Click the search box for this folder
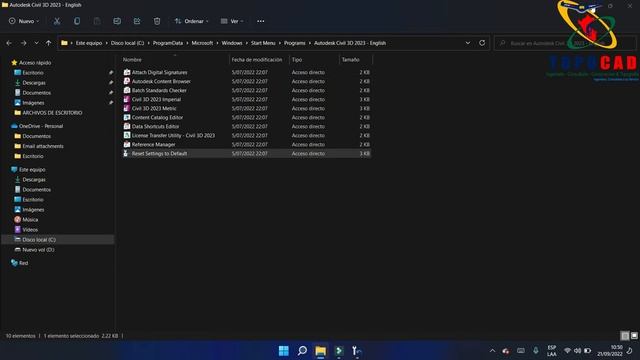 click(565, 43)
